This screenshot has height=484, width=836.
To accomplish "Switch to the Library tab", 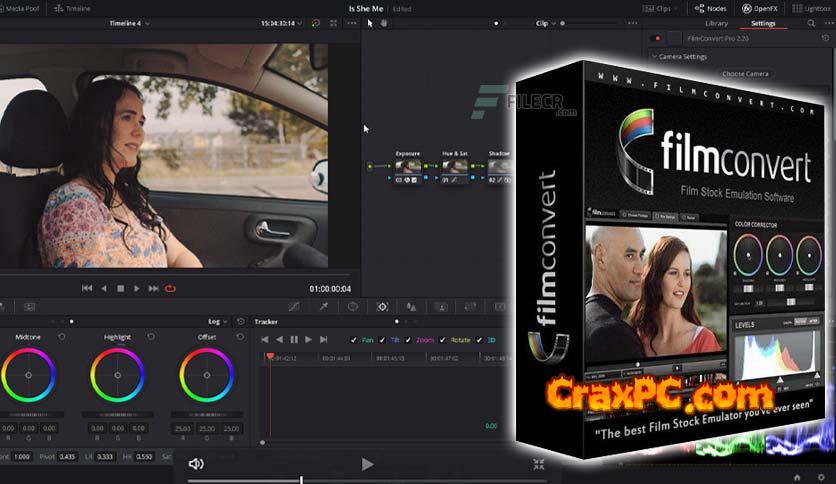I will (x=716, y=22).
